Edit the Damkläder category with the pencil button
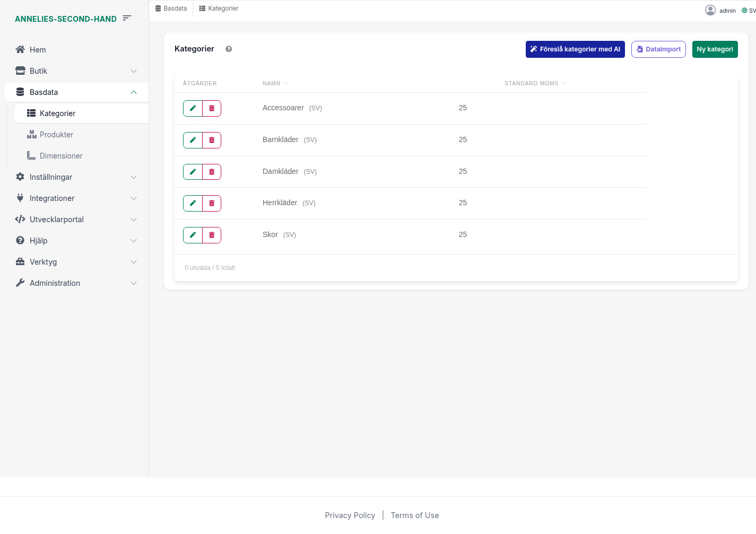 pos(193,171)
